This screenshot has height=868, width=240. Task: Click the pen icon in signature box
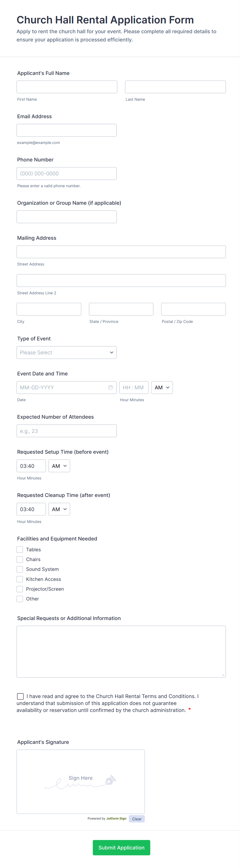pos(110,780)
